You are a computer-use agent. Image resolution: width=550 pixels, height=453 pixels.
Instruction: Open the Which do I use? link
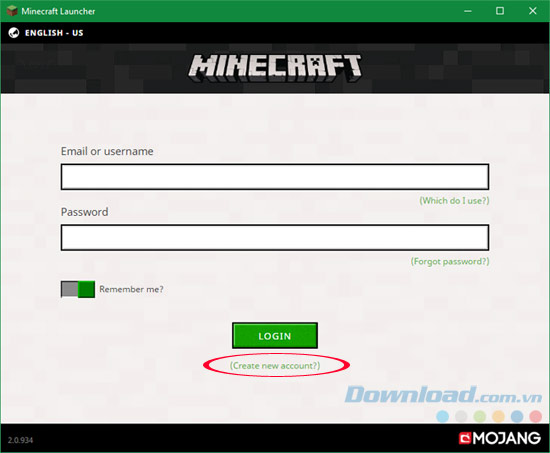click(x=454, y=201)
